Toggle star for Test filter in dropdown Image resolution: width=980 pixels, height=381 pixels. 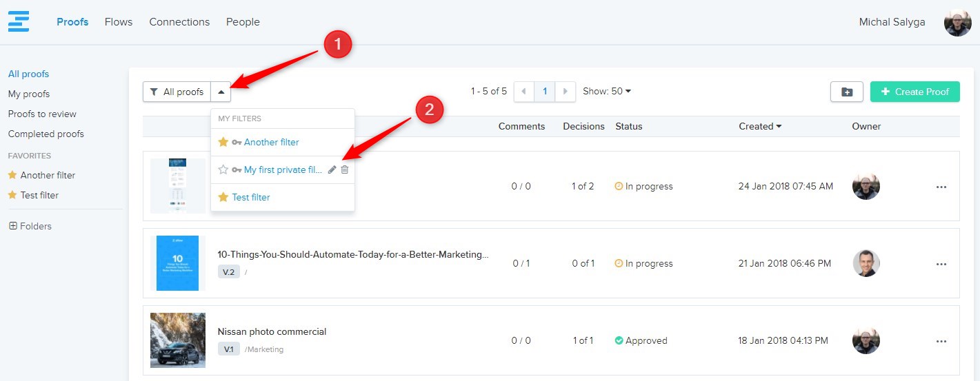223,197
